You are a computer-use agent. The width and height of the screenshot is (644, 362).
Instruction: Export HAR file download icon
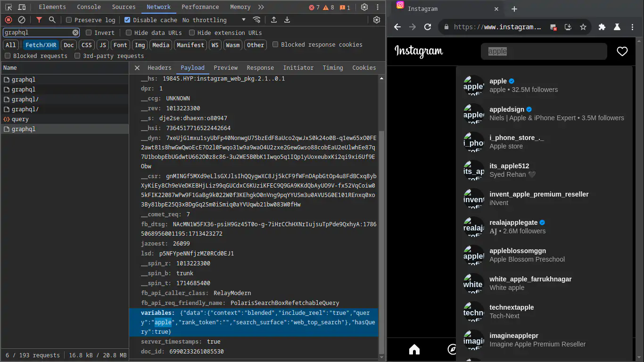coord(287,20)
